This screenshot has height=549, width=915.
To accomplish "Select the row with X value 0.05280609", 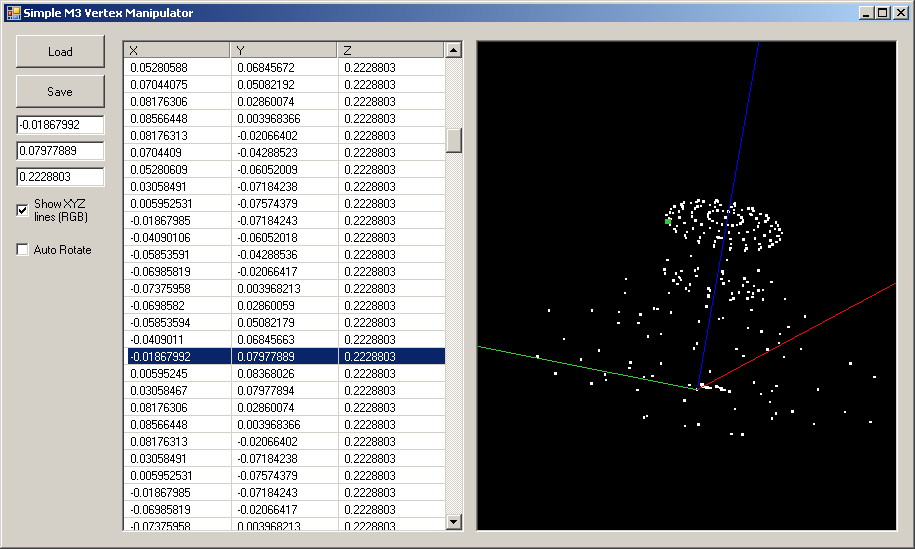I will 285,170.
